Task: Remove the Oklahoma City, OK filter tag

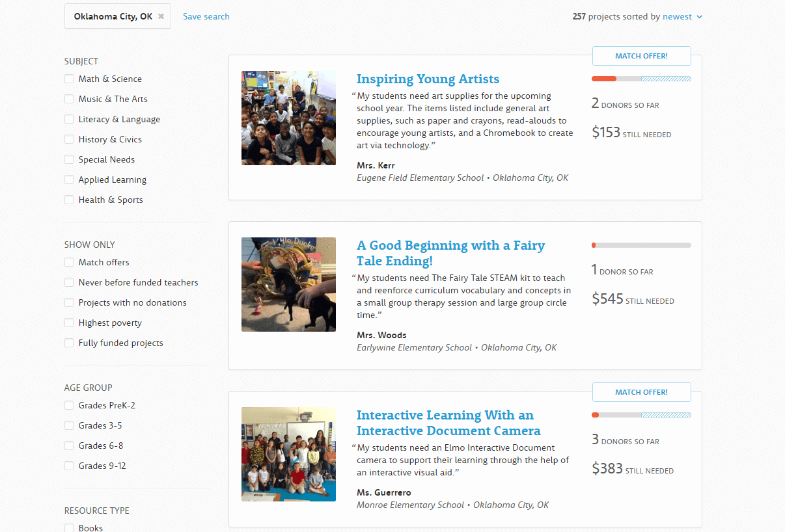Action: [x=161, y=16]
